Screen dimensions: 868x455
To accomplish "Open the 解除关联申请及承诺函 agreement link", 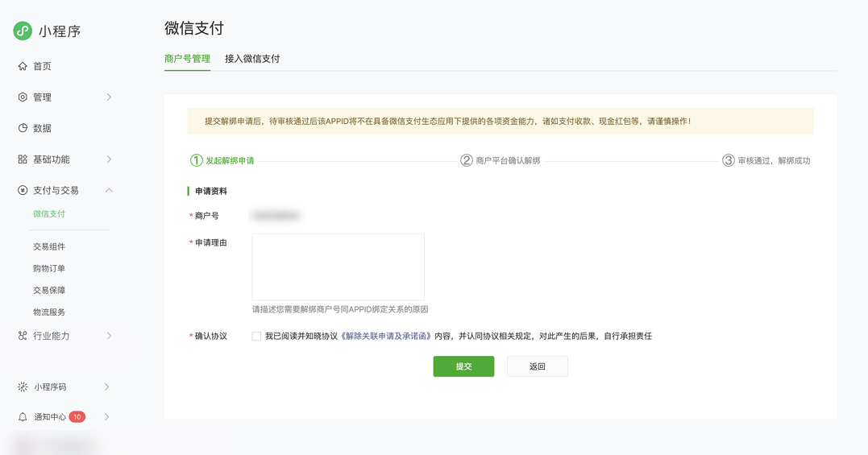I will point(386,336).
